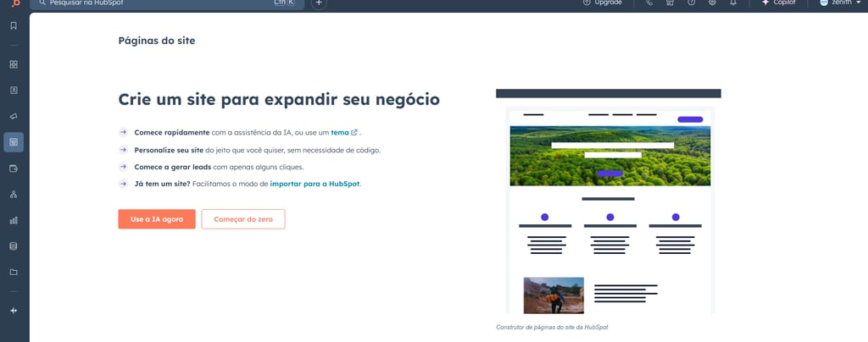Screen dimensions: 868x342
Task: Click the Começar do zero button
Action: tap(243, 218)
